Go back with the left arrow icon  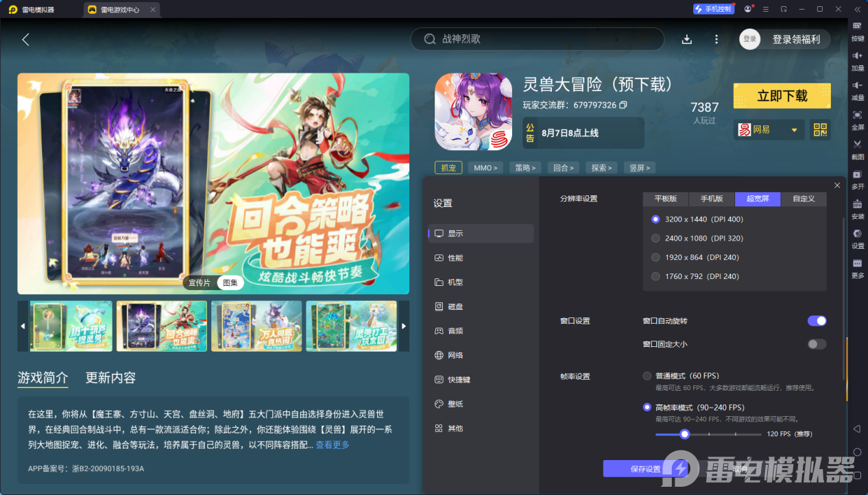coord(25,39)
